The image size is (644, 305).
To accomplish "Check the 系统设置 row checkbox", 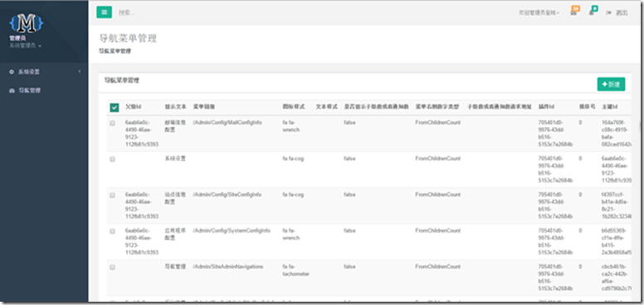I will coord(113,159).
